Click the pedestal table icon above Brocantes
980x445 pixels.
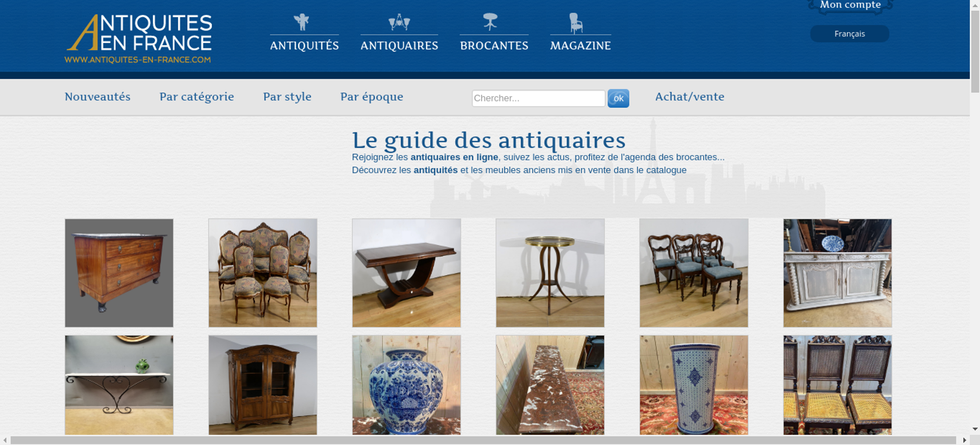point(490,22)
